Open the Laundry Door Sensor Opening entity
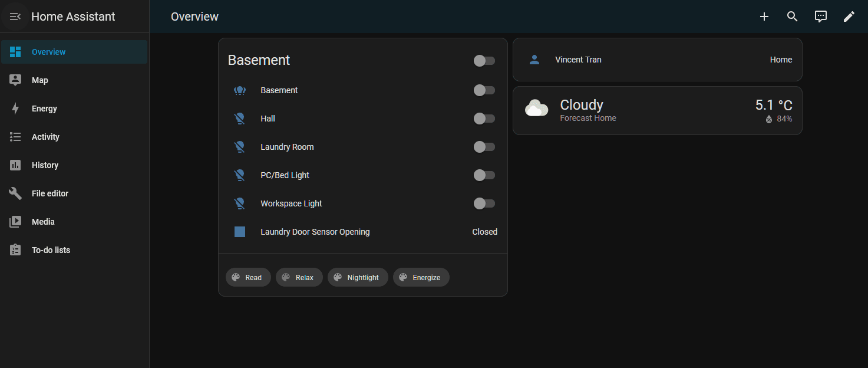The height and width of the screenshot is (368, 868). (315, 232)
